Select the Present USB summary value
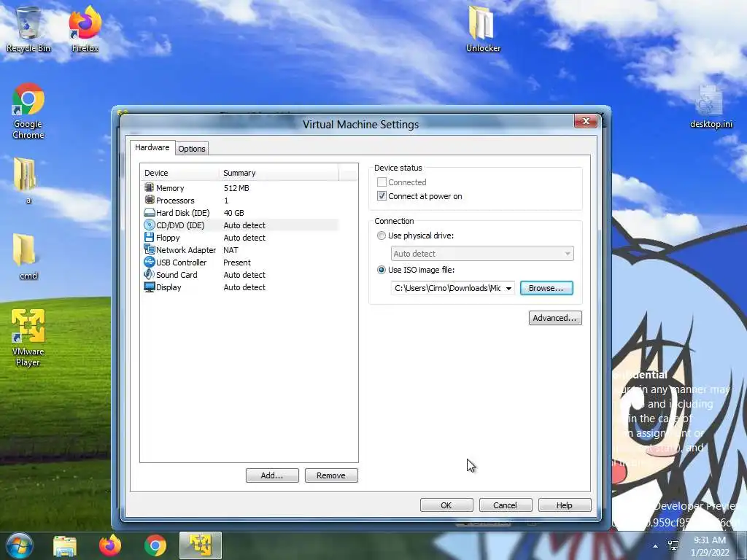This screenshot has width=747, height=560. 237,262
